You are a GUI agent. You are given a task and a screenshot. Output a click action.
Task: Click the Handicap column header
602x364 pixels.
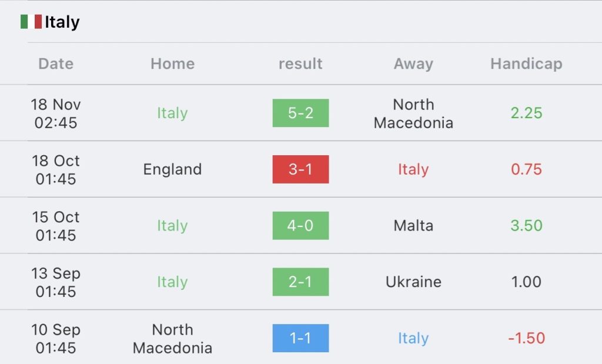tap(526, 64)
